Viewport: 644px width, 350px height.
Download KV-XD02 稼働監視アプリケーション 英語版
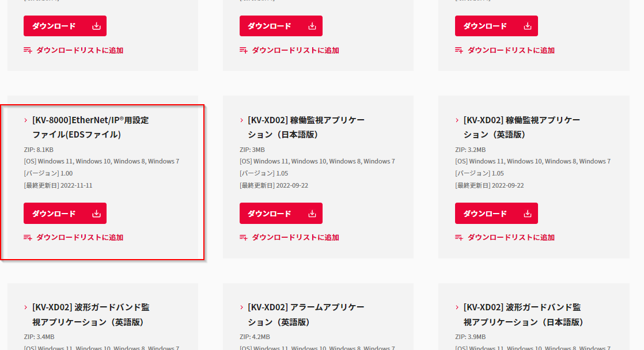[x=496, y=214]
